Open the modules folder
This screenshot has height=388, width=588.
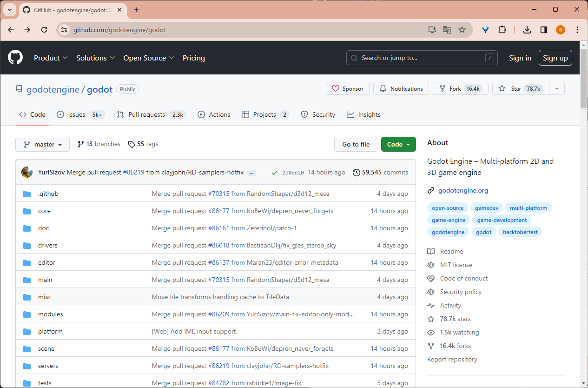coord(50,314)
